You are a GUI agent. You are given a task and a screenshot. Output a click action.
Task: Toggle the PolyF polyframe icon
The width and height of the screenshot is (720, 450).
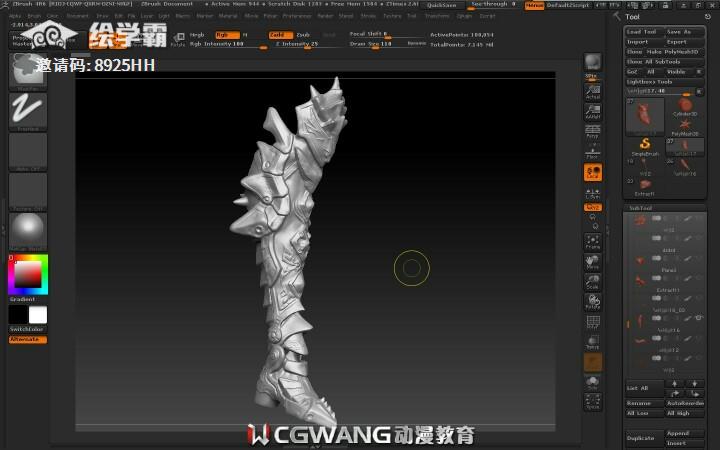[592, 322]
